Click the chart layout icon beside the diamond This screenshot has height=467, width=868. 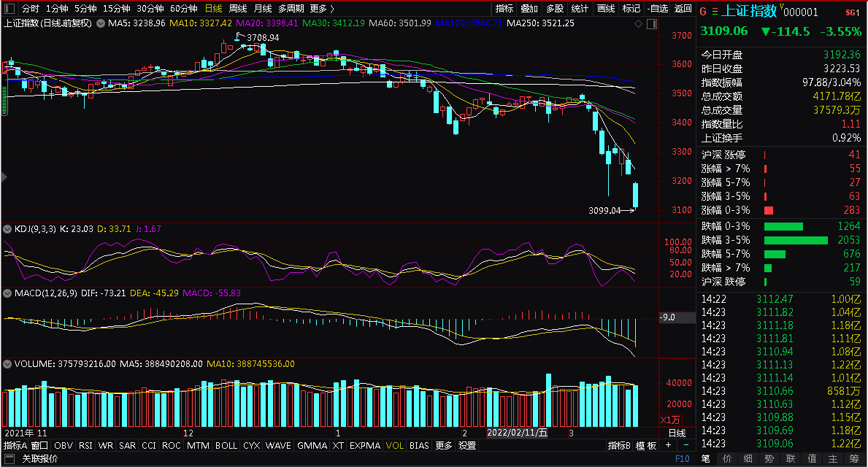652,24
